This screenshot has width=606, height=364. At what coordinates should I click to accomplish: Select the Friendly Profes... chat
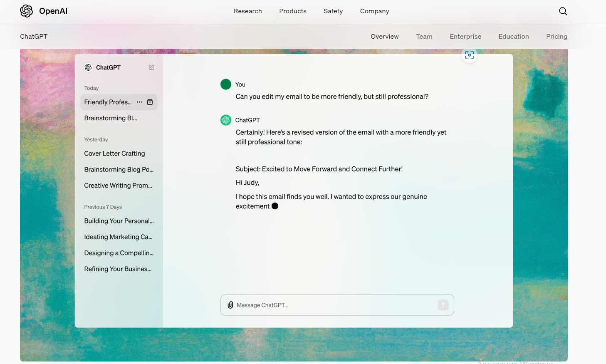click(x=119, y=102)
